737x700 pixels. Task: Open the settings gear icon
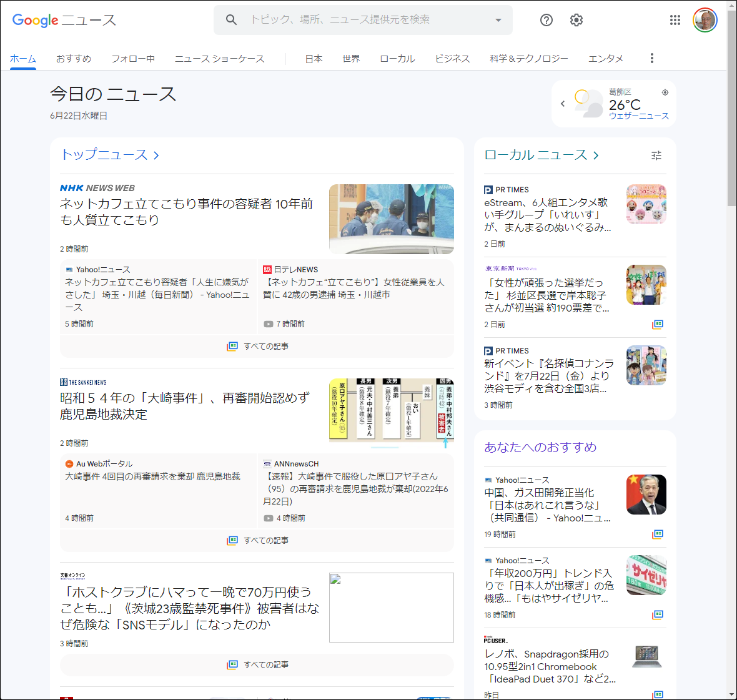(576, 20)
